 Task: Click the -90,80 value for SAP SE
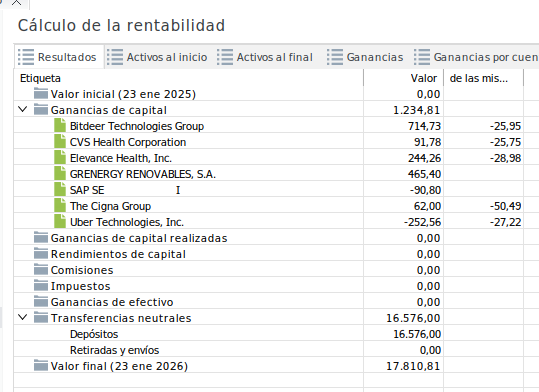(425, 190)
